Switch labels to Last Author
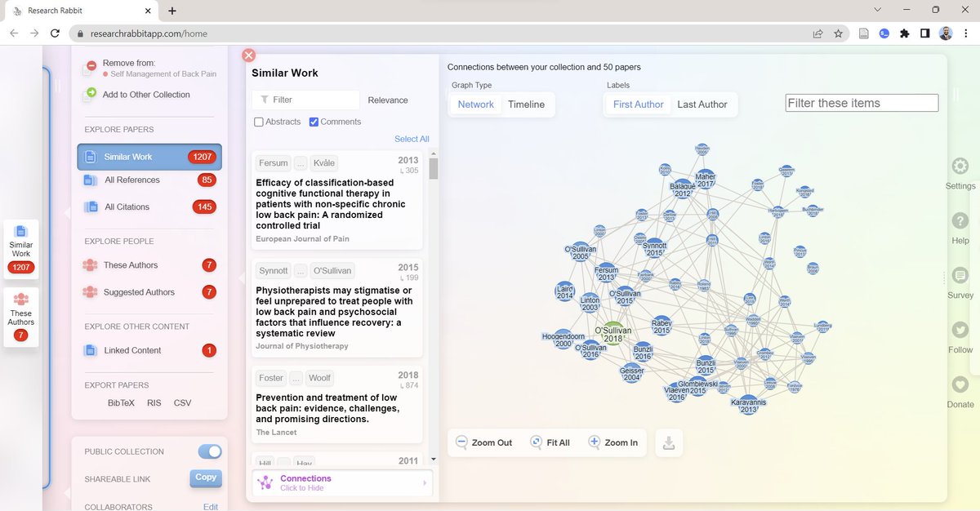Image resolution: width=980 pixels, height=511 pixels. (x=702, y=104)
